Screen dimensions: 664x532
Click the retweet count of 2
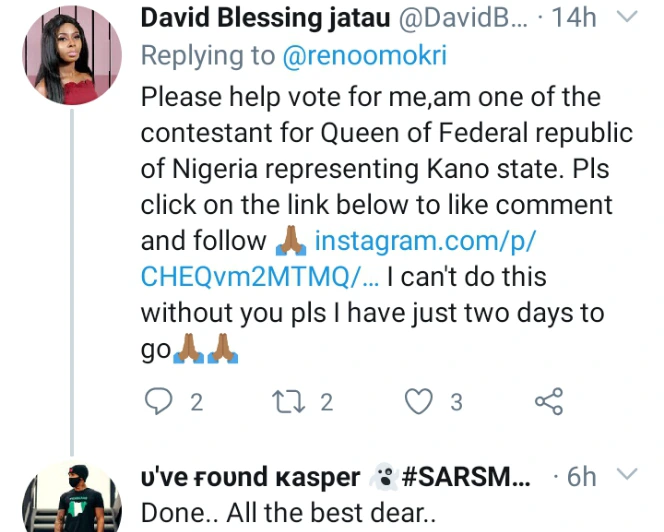[326, 403]
